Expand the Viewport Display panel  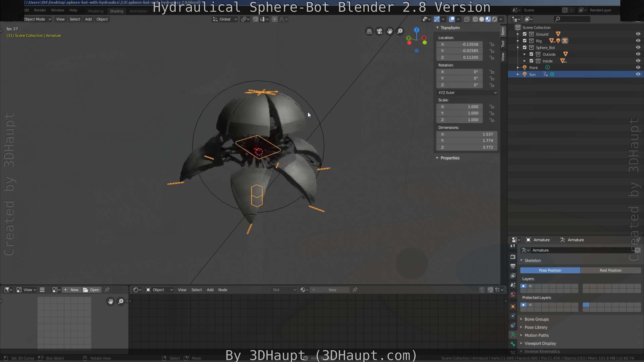click(x=521, y=343)
